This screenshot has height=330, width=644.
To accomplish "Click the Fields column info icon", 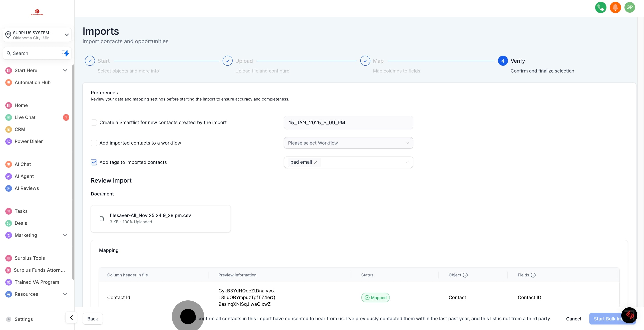I will pyautogui.click(x=533, y=275).
